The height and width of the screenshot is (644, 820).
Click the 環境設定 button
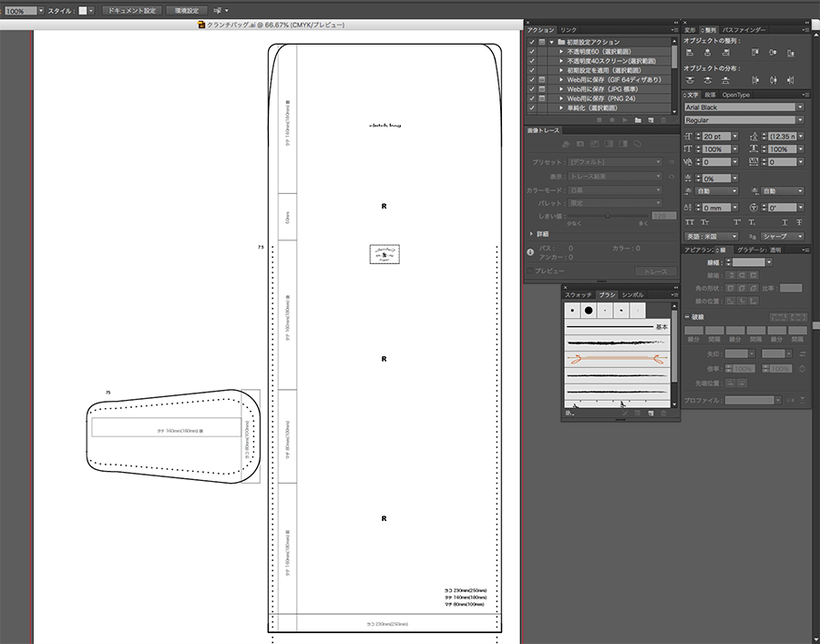click(185, 10)
